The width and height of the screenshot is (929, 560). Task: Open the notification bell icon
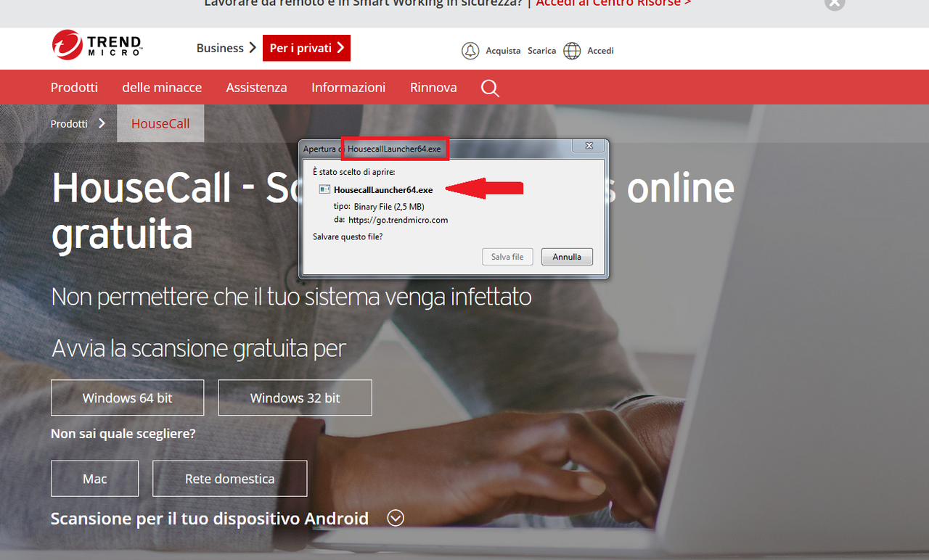[x=470, y=51]
